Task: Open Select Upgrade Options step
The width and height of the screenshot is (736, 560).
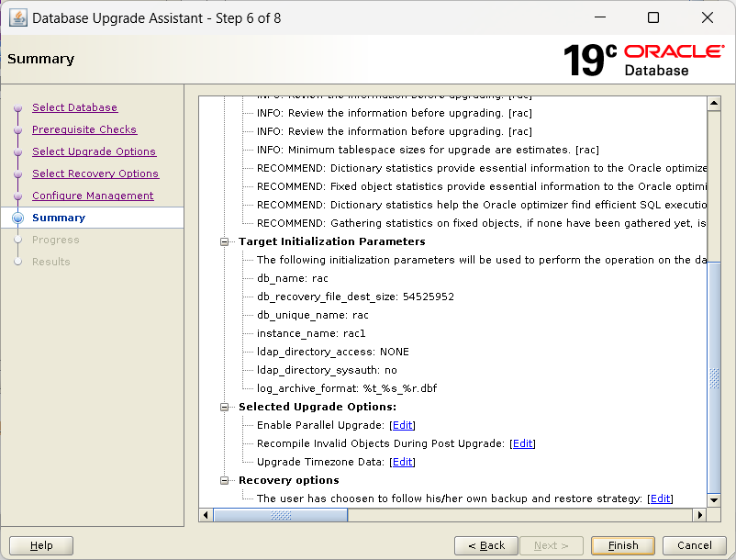Action: pyautogui.click(x=94, y=151)
